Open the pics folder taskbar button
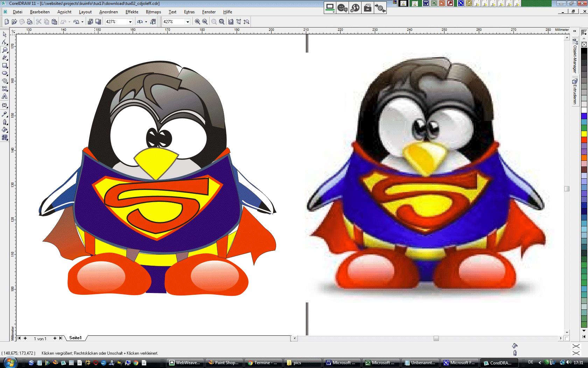The height and width of the screenshot is (368, 588). [x=302, y=363]
